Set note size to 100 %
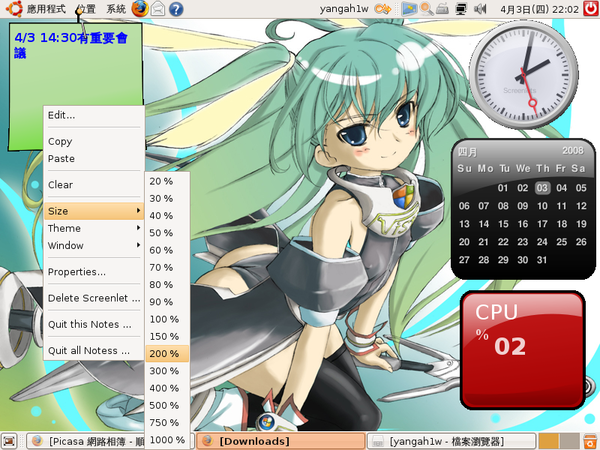The height and width of the screenshot is (450, 600). point(167,319)
